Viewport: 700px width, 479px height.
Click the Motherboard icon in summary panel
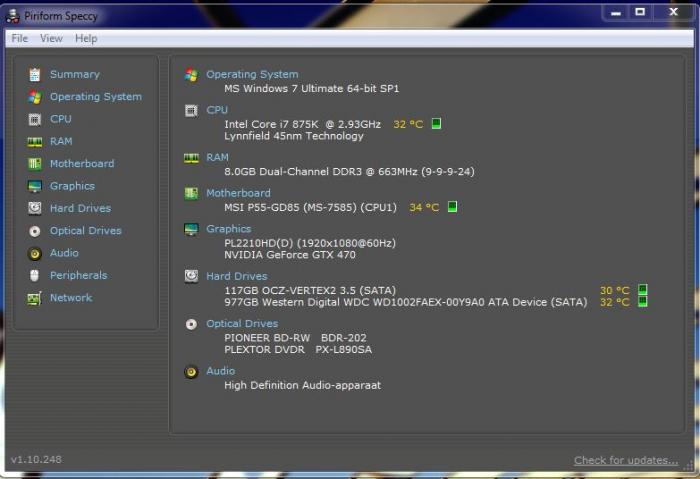[x=192, y=193]
